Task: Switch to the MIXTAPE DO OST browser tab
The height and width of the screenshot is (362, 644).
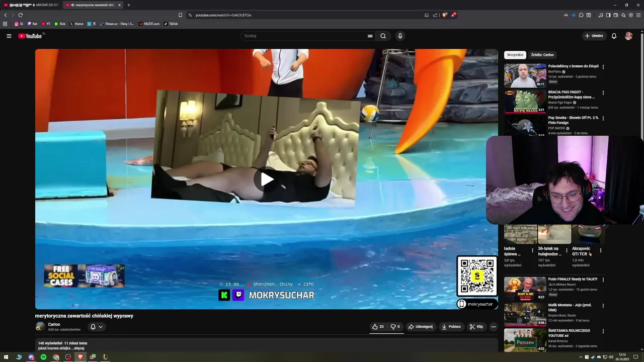Action: tap(31, 5)
